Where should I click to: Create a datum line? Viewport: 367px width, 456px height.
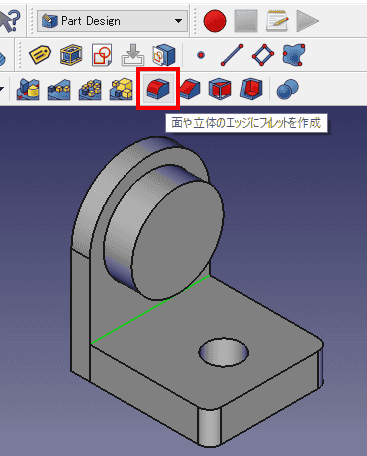coord(232,54)
